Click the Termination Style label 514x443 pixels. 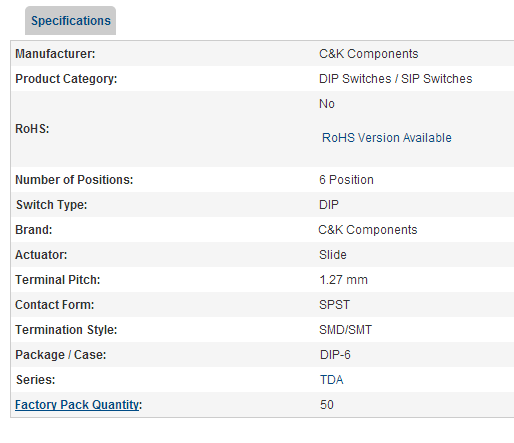(66, 330)
